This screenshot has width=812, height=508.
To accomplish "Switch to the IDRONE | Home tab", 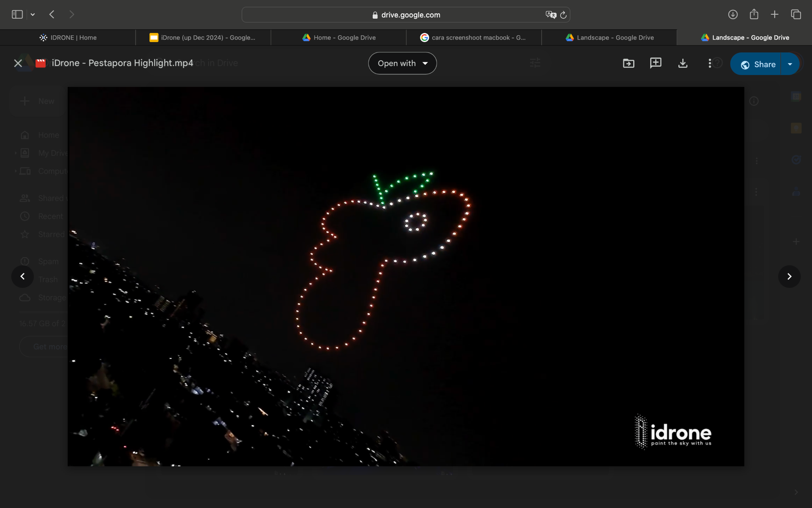I will 68,37.
